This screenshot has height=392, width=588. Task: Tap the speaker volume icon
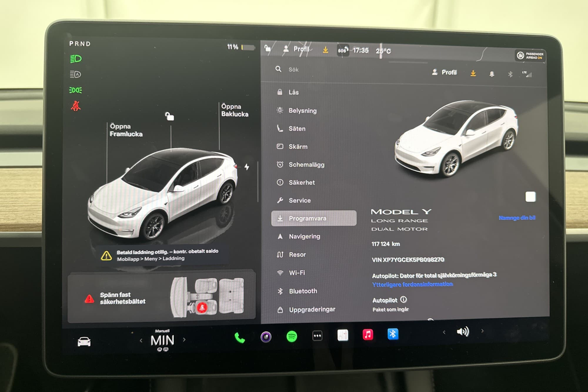[x=463, y=332]
